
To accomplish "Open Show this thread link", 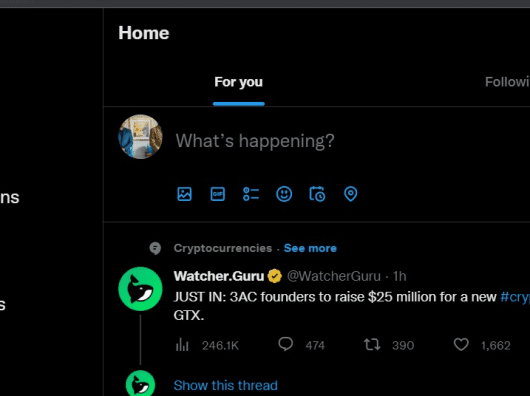I will tap(225, 385).
